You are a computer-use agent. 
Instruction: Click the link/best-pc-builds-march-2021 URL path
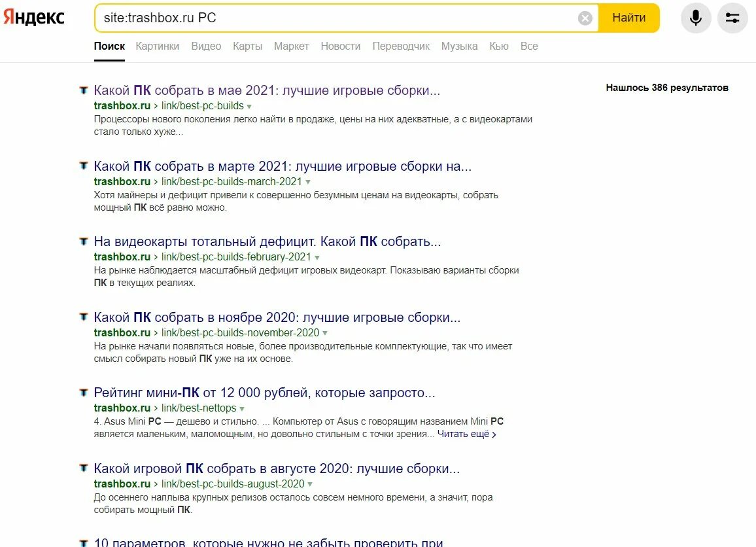232,181
